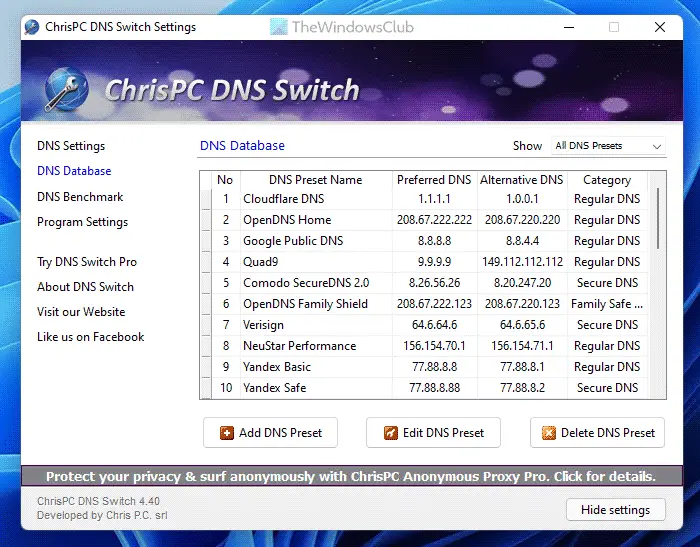The width and height of the screenshot is (700, 547).
Task: Click the alternative DNS 149.112.112.112
Action: pyautogui.click(x=522, y=262)
